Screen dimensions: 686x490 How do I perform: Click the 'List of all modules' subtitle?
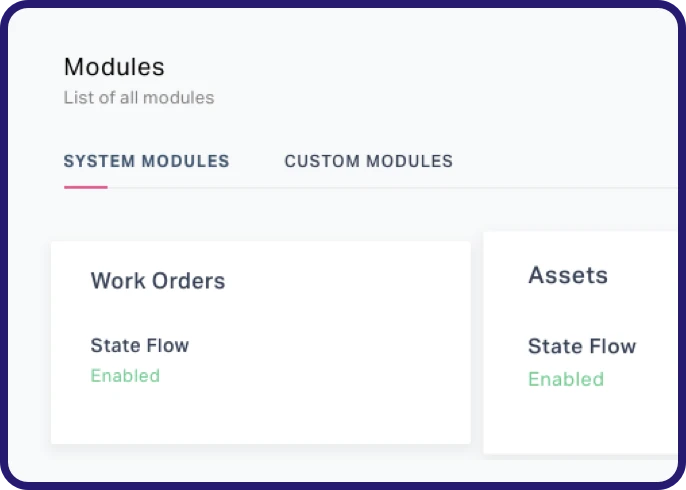coord(139,98)
